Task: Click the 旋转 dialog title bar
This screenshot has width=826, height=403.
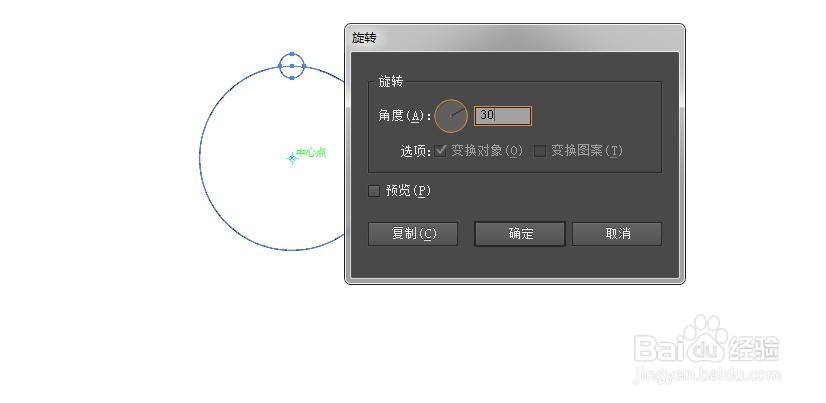Action: coord(515,38)
